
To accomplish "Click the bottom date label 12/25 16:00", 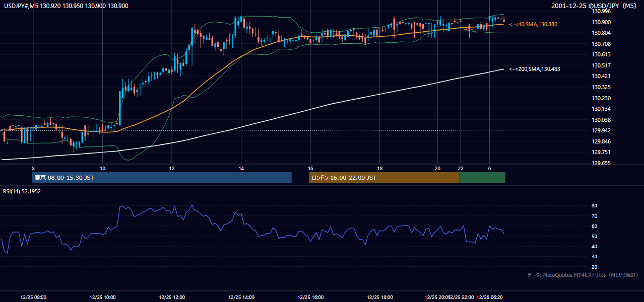I will click(x=310, y=297).
